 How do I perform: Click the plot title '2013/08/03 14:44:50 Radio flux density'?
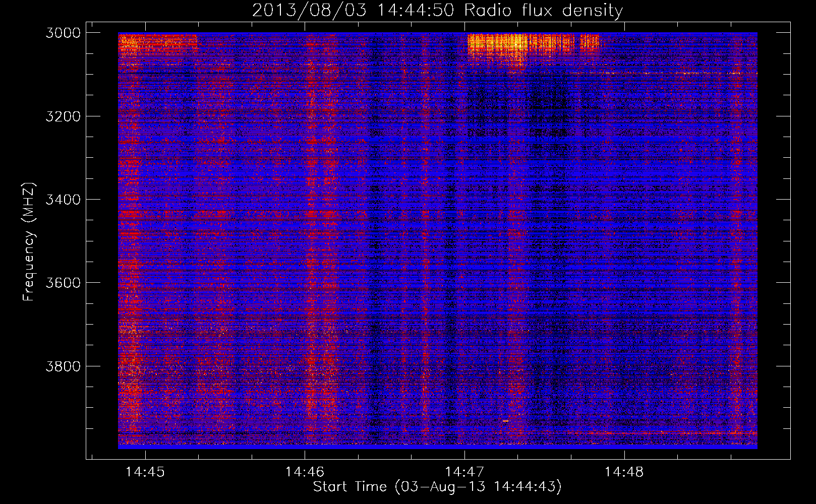[437, 10]
